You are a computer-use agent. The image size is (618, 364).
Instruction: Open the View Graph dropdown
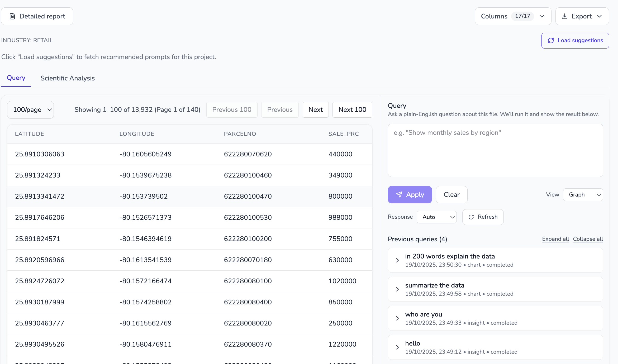coord(583,195)
